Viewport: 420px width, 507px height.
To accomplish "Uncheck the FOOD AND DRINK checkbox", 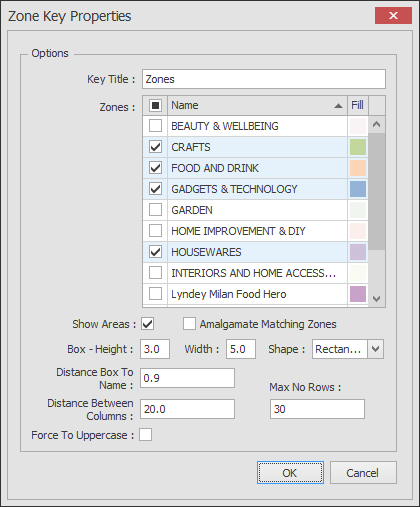I will pyautogui.click(x=155, y=168).
